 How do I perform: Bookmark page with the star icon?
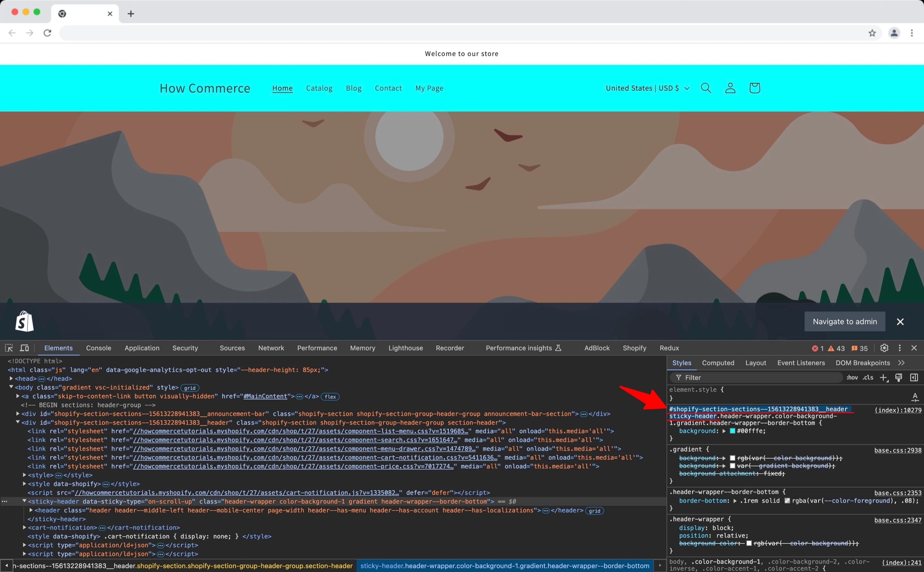(872, 33)
